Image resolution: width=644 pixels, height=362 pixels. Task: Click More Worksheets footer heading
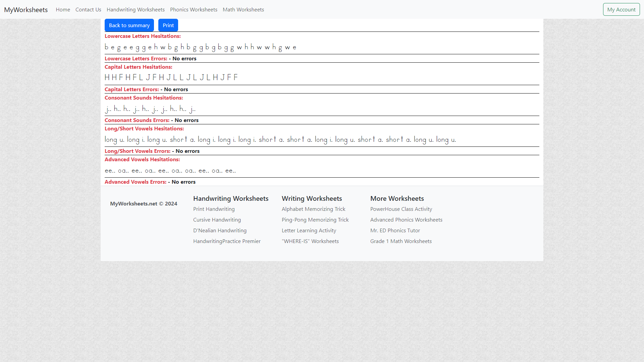tap(397, 199)
